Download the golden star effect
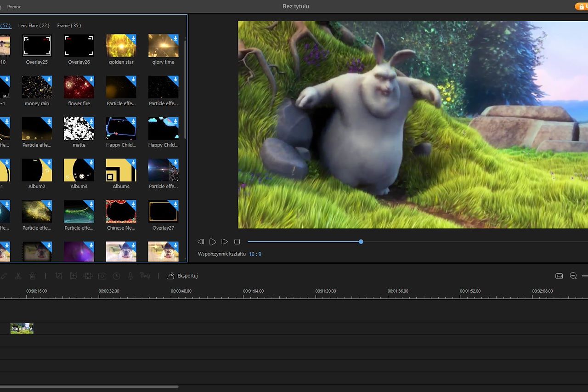 [134, 37]
